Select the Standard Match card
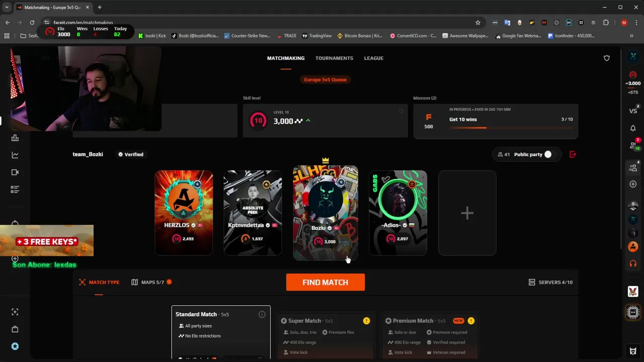644x362 pixels. point(221,332)
